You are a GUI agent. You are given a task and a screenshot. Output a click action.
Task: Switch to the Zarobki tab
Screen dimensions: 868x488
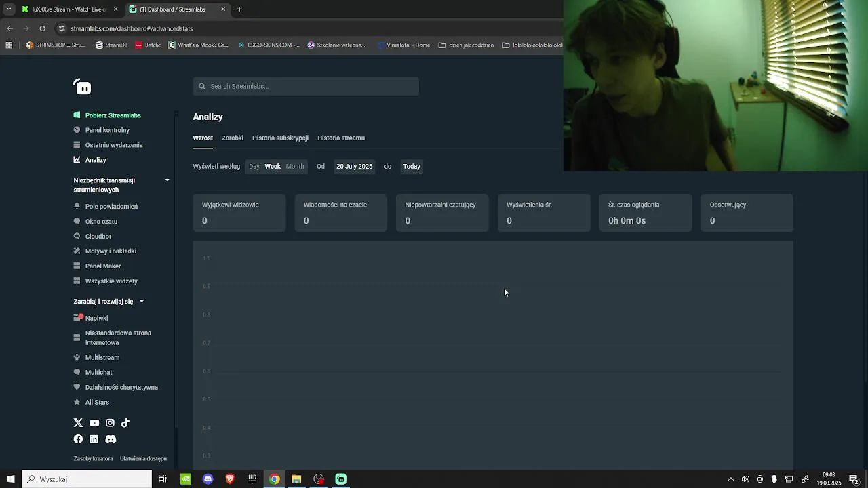[x=233, y=138]
